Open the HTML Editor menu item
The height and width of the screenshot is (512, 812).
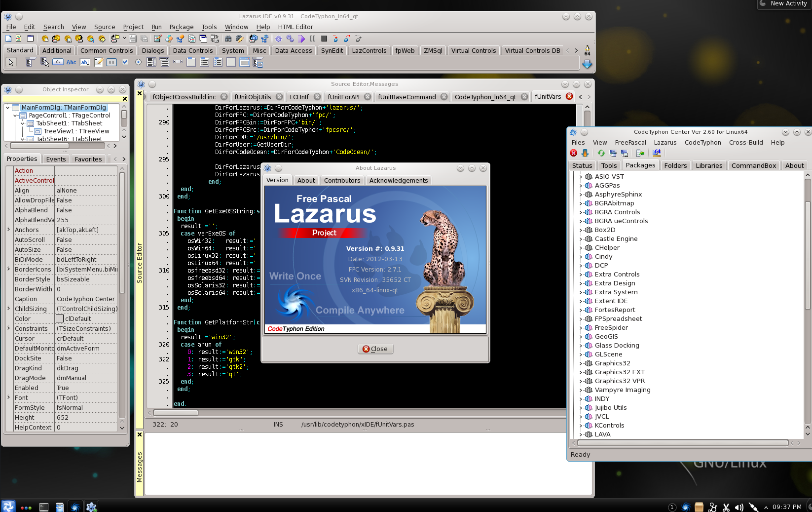tap(295, 27)
